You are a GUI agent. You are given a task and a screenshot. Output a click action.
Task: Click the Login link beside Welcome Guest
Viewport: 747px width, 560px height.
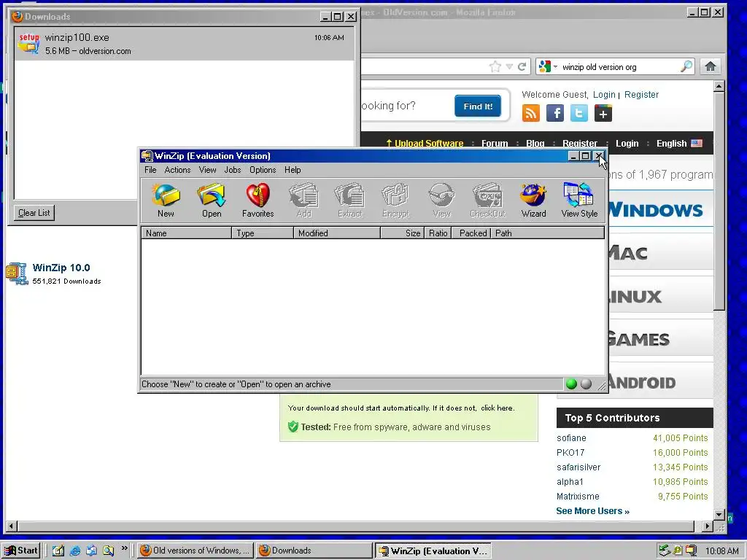pos(604,94)
